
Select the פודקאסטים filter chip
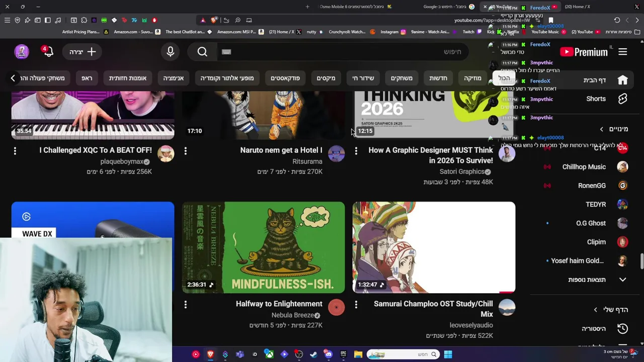tap(285, 78)
